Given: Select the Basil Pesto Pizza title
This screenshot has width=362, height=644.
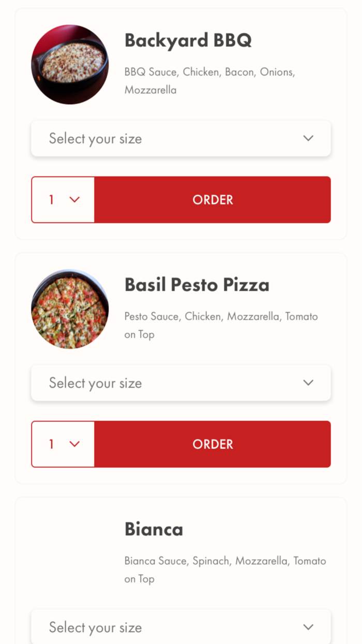Looking at the screenshot, I should 197,284.
